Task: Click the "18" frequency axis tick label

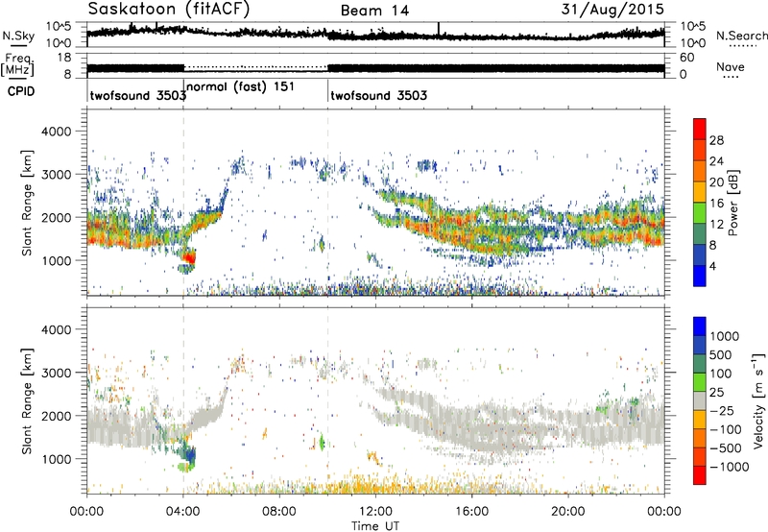Action: click(64, 58)
